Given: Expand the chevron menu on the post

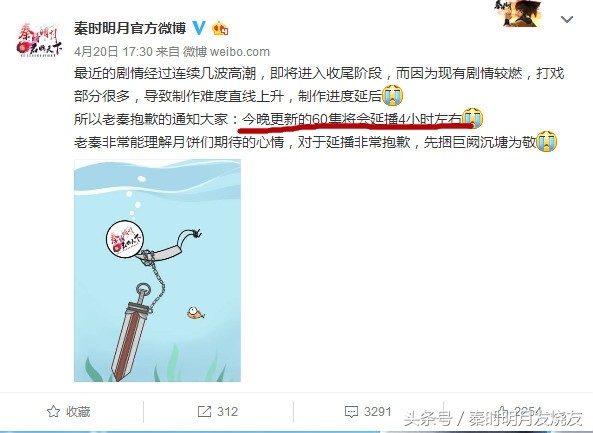Looking at the screenshot, I should coord(567,19).
